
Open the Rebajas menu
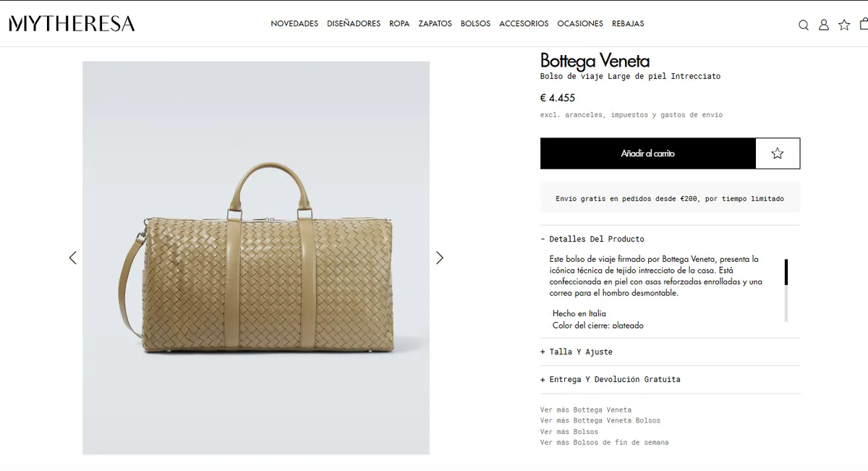click(x=628, y=24)
